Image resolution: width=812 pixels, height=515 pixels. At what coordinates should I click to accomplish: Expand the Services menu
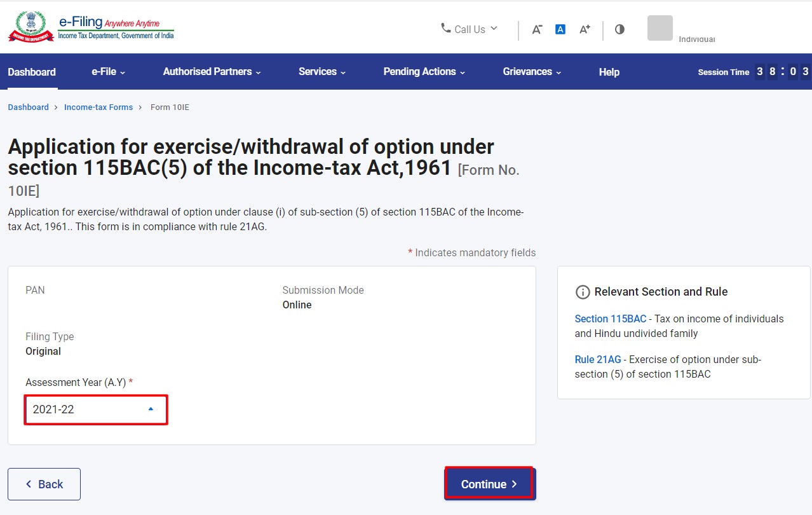pos(322,72)
